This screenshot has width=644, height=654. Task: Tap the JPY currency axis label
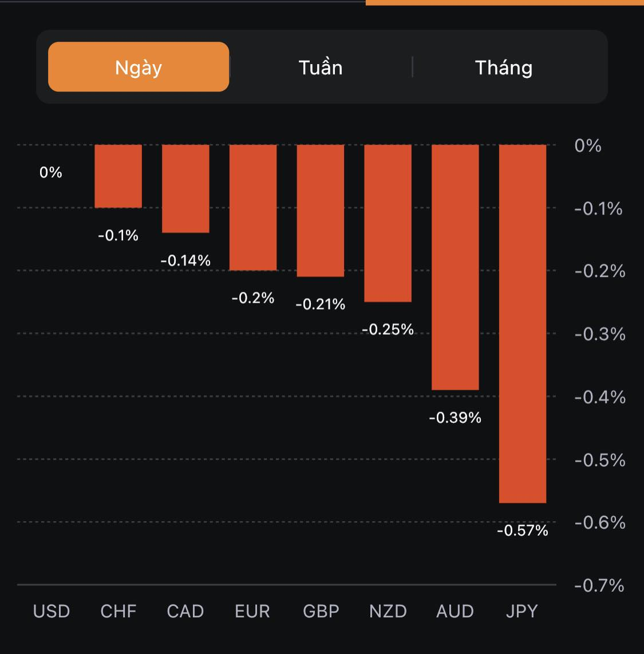pyautogui.click(x=522, y=611)
